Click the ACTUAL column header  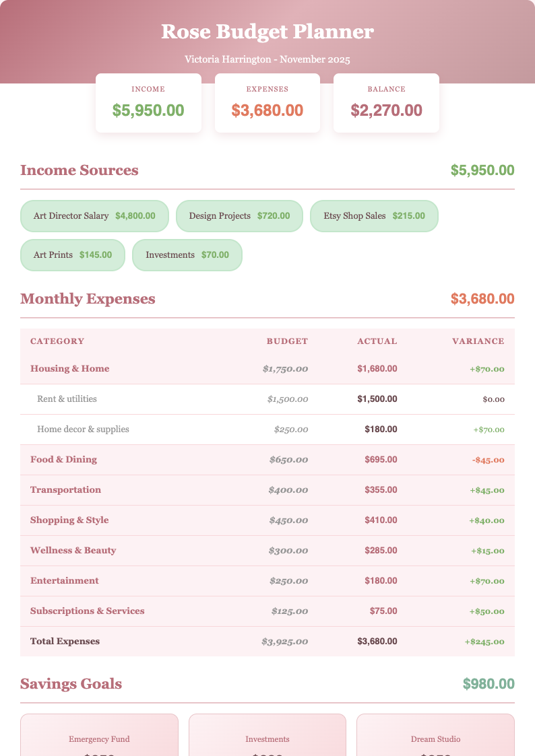pyautogui.click(x=377, y=341)
